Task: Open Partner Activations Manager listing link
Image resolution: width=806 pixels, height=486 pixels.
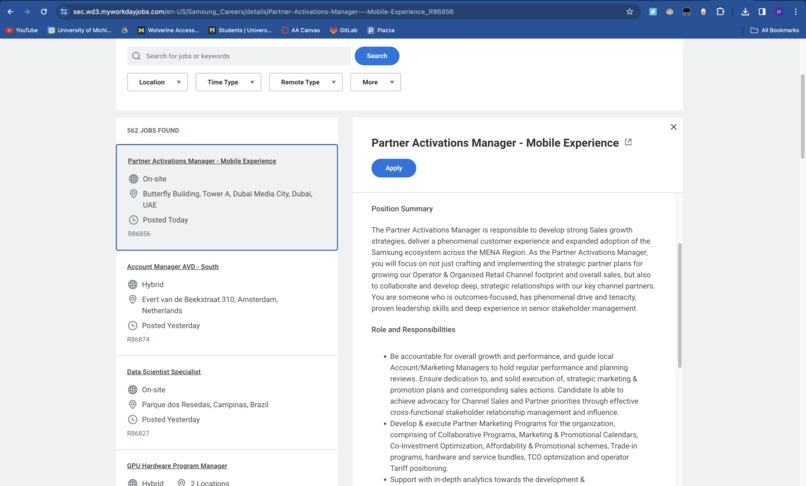Action: tap(202, 161)
